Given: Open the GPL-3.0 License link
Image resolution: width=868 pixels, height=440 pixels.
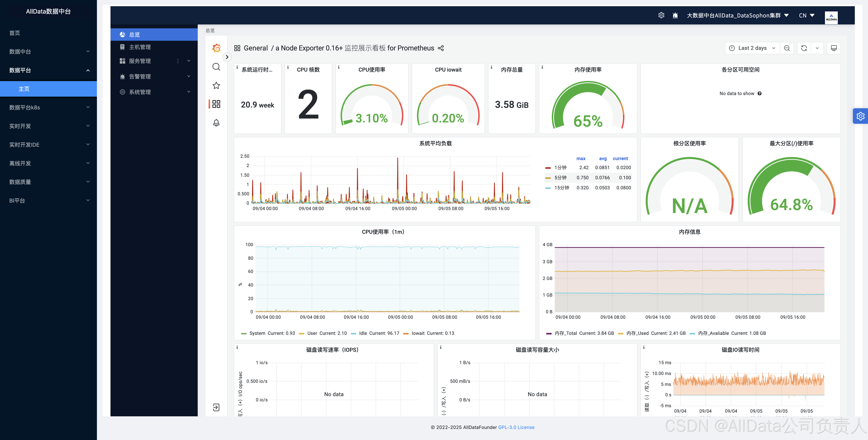Looking at the screenshot, I should [516, 427].
